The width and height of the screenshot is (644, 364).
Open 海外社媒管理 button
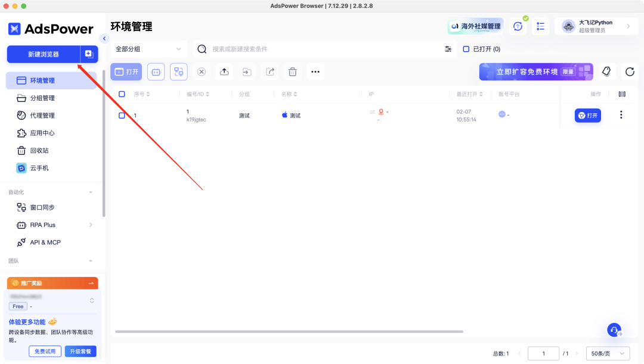click(476, 26)
